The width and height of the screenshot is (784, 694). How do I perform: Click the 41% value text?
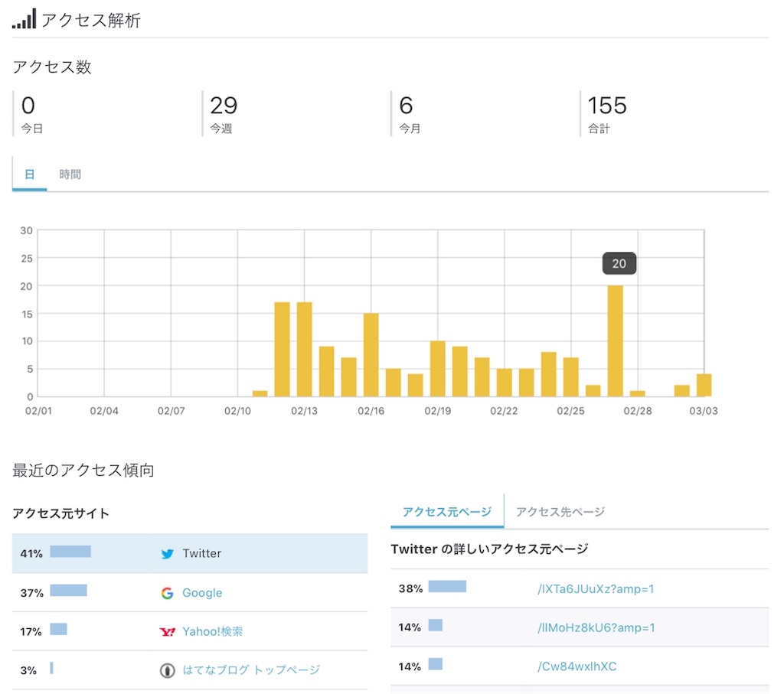31,554
